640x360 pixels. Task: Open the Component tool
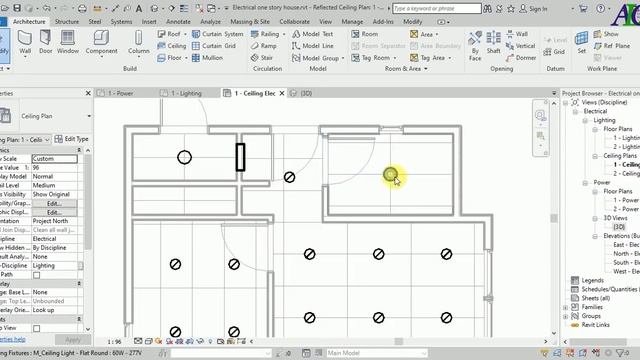tap(101, 42)
